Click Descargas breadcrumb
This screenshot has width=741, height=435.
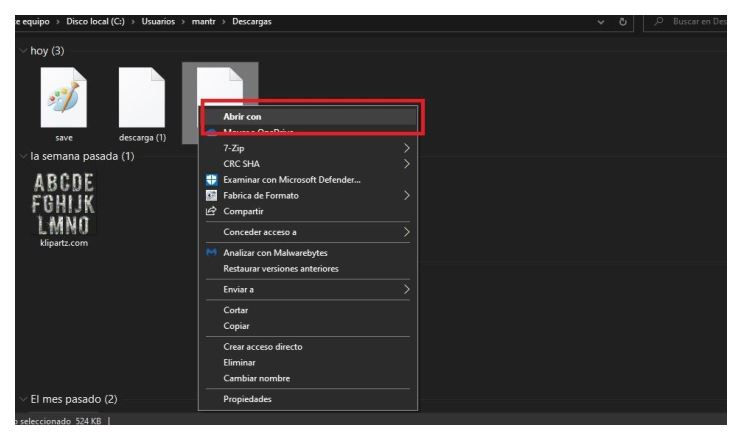coord(252,22)
